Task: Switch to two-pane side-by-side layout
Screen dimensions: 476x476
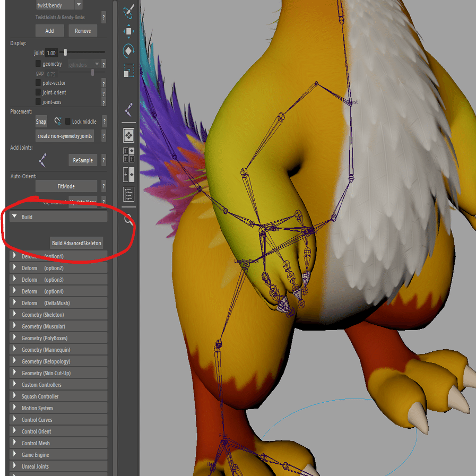Action: pos(129,175)
